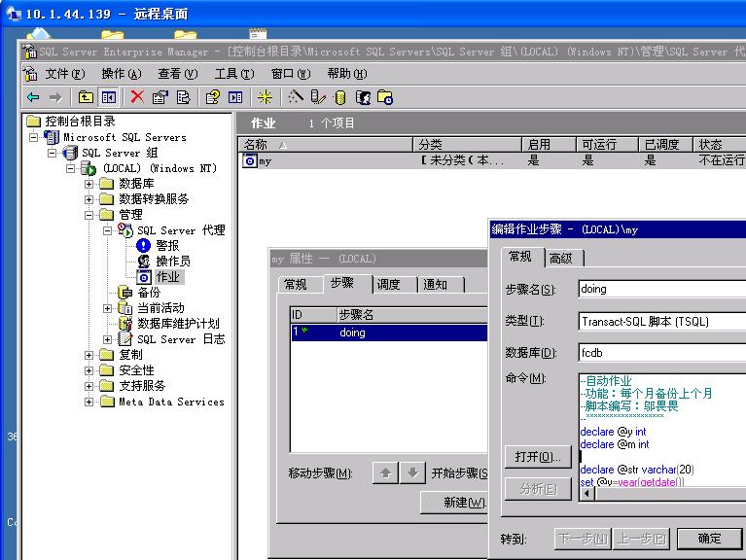The image size is (746, 560).
Task: Collapse Microsoft SQL Servers tree node
Action: (x=33, y=138)
